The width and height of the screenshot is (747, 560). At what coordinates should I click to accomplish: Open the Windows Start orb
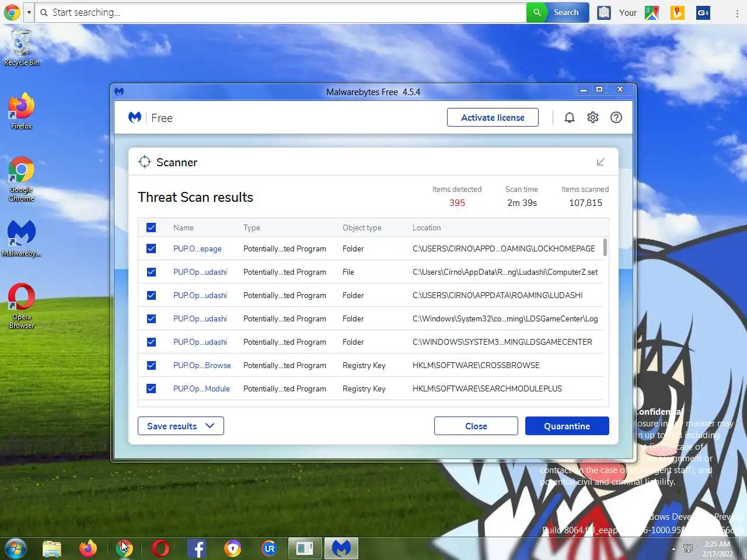click(16, 548)
